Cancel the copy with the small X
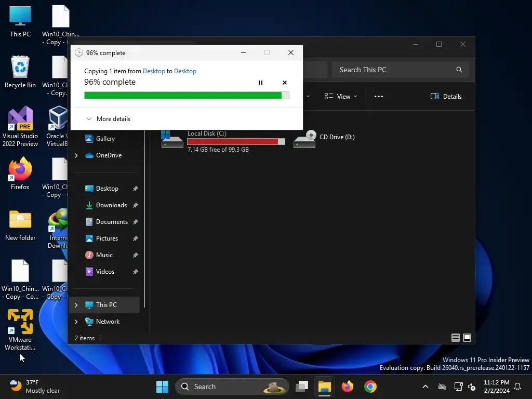This screenshot has height=399, width=532. (x=284, y=83)
